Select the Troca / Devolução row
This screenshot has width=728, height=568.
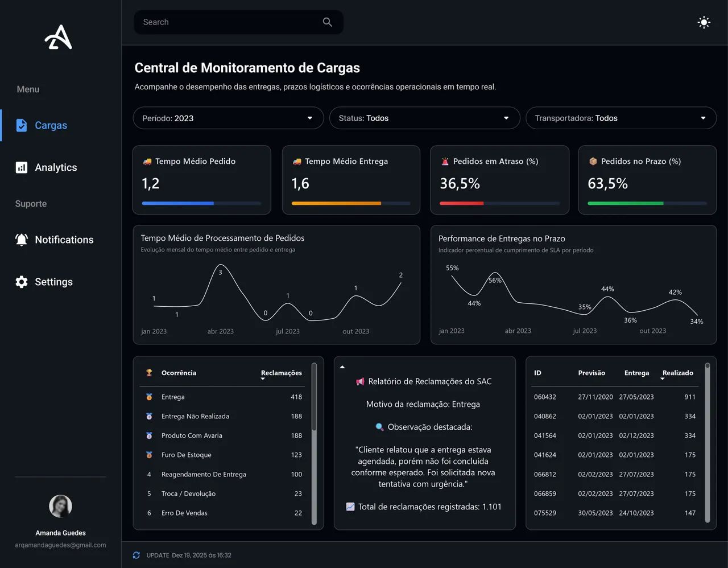[x=222, y=493]
